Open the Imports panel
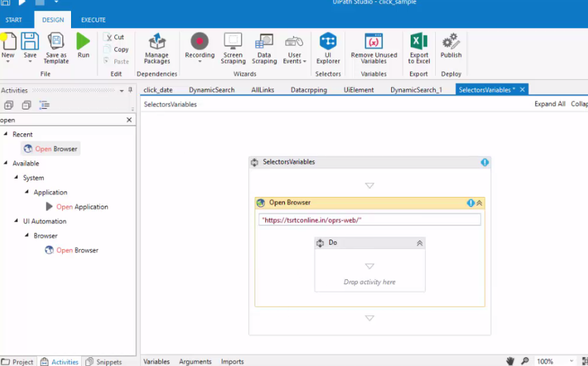The width and height of the screenshot is (588, 366). (x=232, y=361)
